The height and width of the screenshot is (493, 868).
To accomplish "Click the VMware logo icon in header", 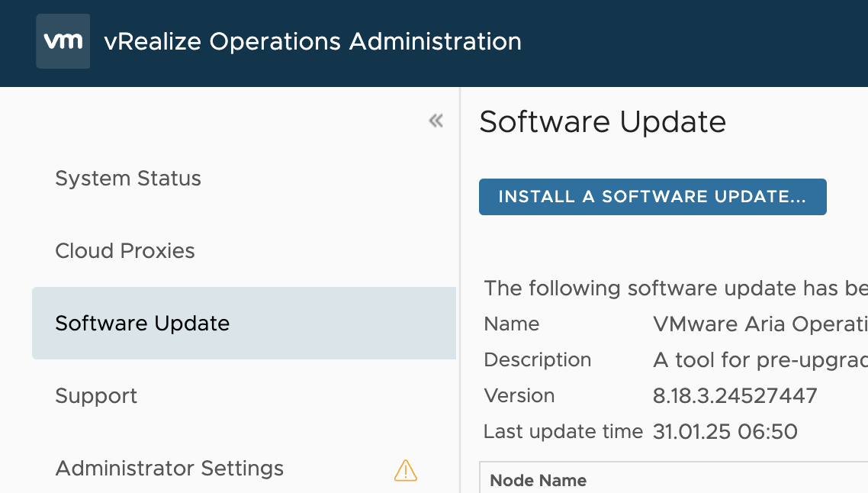I will (x=63, y=40).
